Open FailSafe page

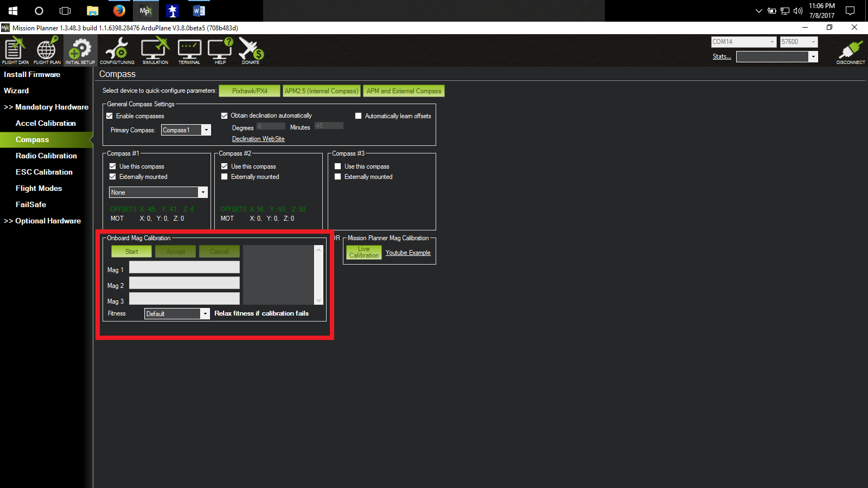pyautogui.click(x=31, y=204)
